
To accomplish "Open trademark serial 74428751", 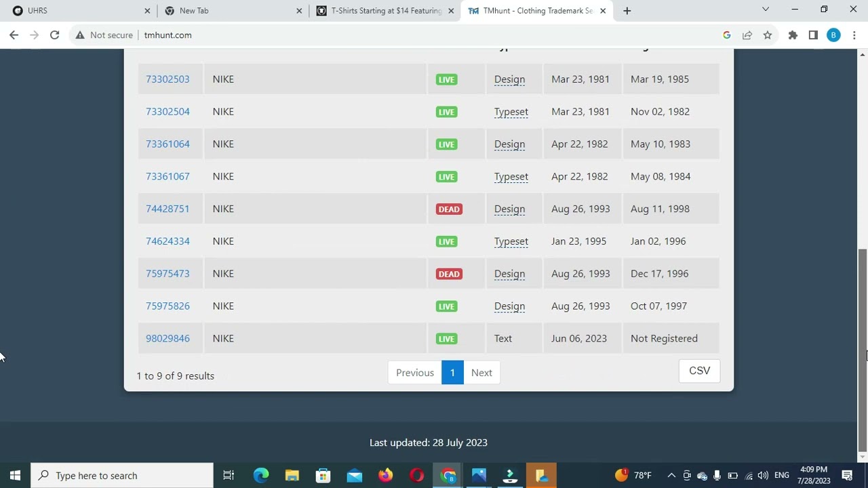I will coord(167,209).
